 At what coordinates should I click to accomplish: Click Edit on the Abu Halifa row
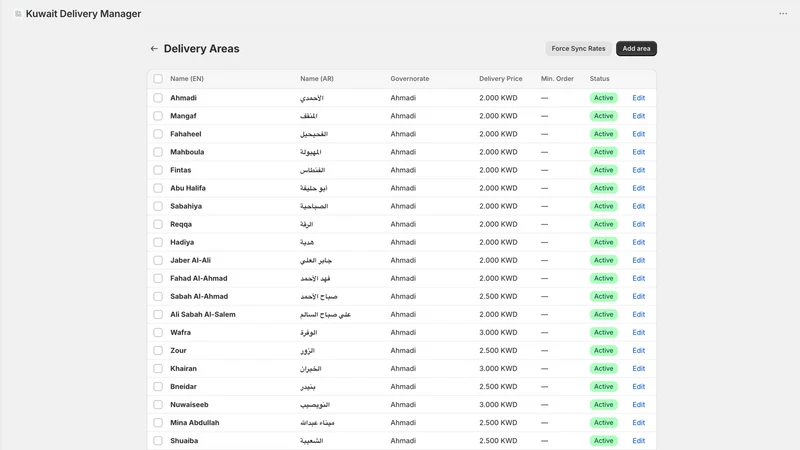click(638, 188)
